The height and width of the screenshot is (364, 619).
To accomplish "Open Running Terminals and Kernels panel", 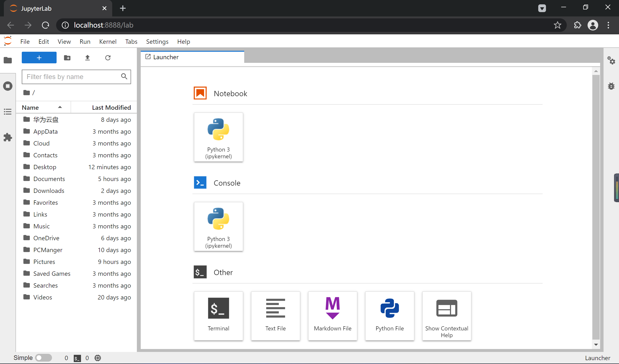I will pyautogui.click(x=7, y=86).
